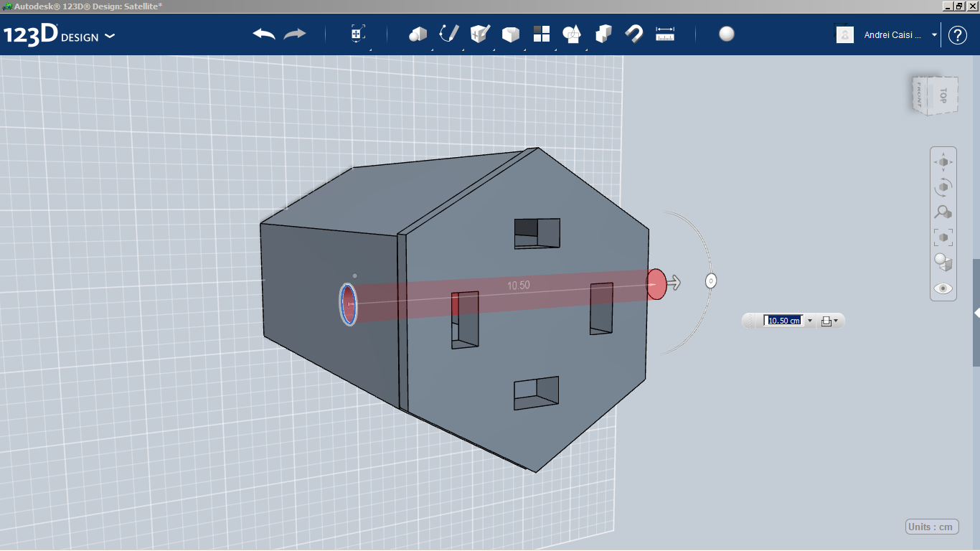Click the user avatar picture
The width and height of the screenshot is (980, 551).
pos(845,34)
